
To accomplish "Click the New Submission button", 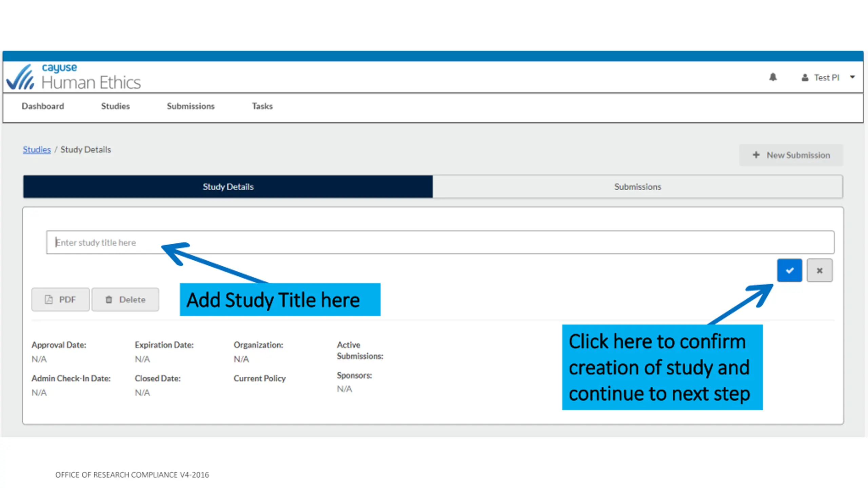I will click(x=791, y=155).
